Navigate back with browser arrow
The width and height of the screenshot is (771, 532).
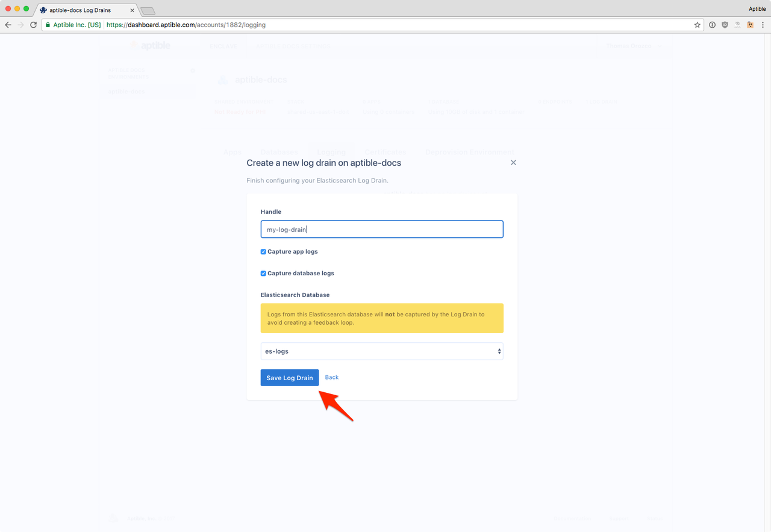coord(8,25)
